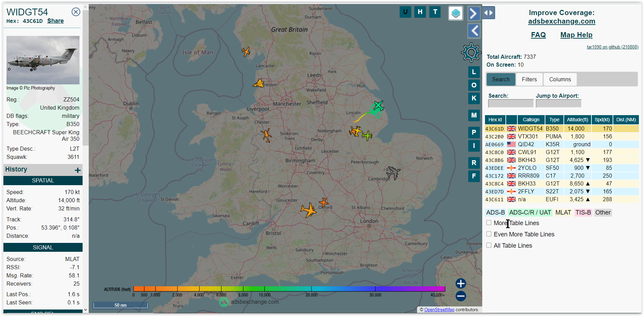This screenshot has height=316, width=644.
Task: Sort table by Hex id column
Action: 495,120
